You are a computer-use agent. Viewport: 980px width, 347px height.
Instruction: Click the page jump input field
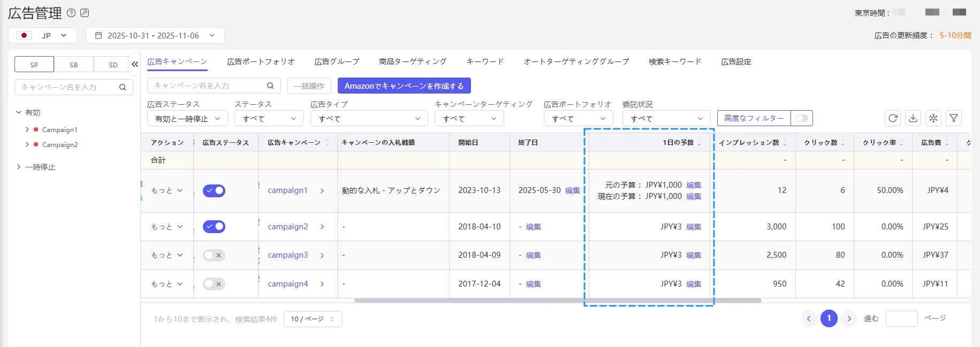(901, 319)
